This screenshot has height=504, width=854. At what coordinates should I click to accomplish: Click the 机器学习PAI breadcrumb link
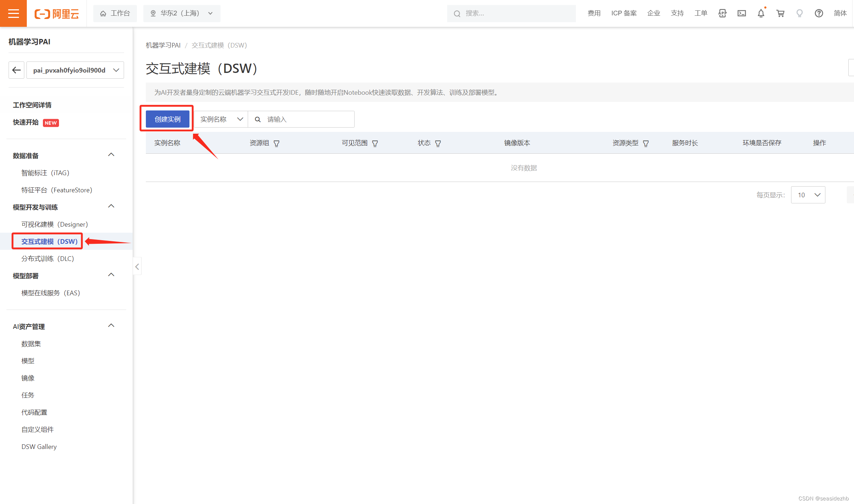click(x=163, y=45)
